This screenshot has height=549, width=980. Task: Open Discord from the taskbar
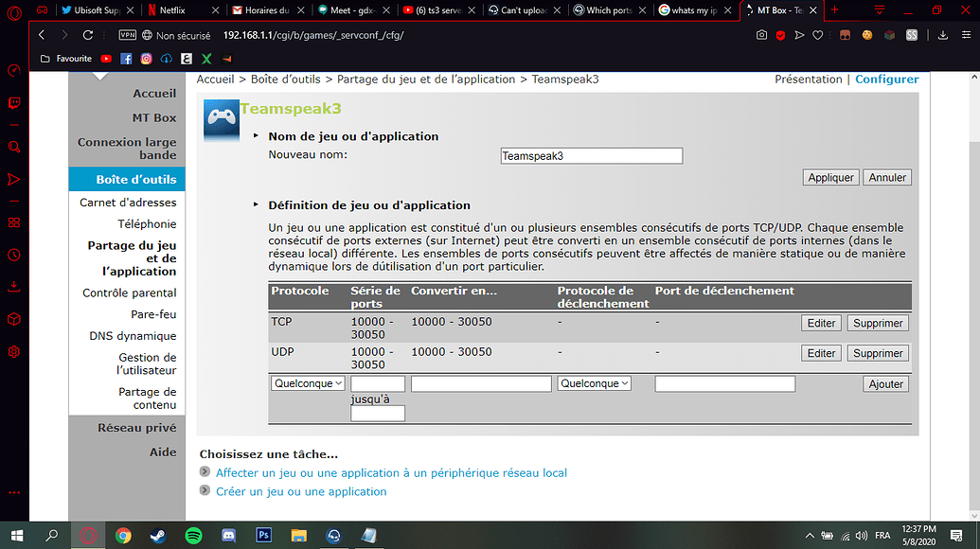[229, 536]
